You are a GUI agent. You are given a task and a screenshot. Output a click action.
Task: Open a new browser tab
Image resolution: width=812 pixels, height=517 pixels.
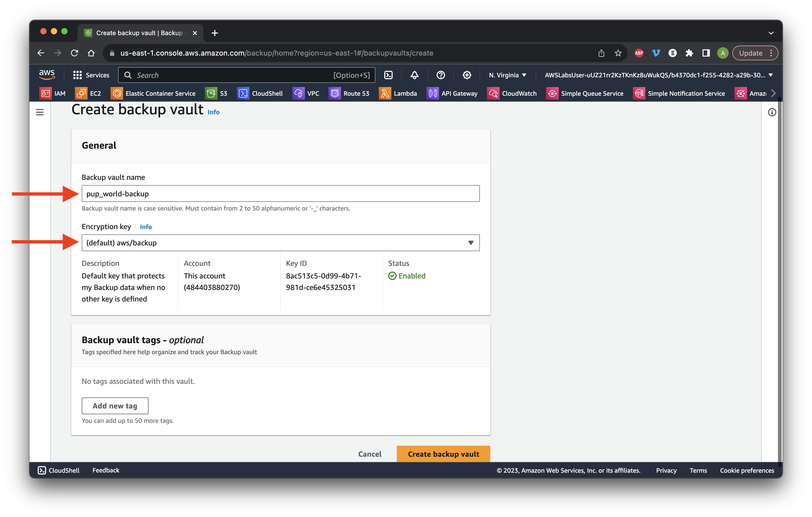click(215, 33)
